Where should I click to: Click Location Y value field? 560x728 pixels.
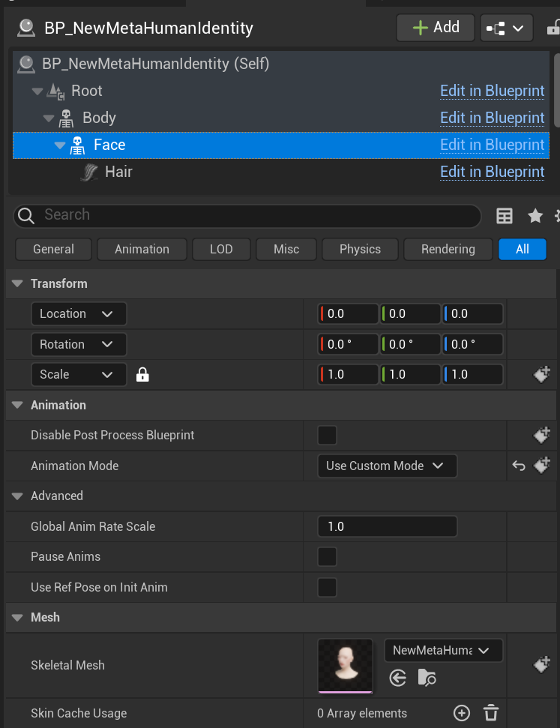click(x=410, y=314)
